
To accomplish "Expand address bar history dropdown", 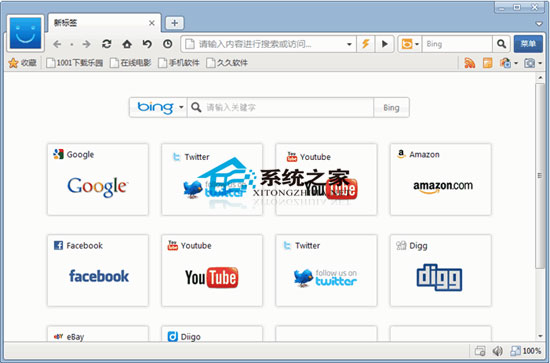I will pos(349,44).
